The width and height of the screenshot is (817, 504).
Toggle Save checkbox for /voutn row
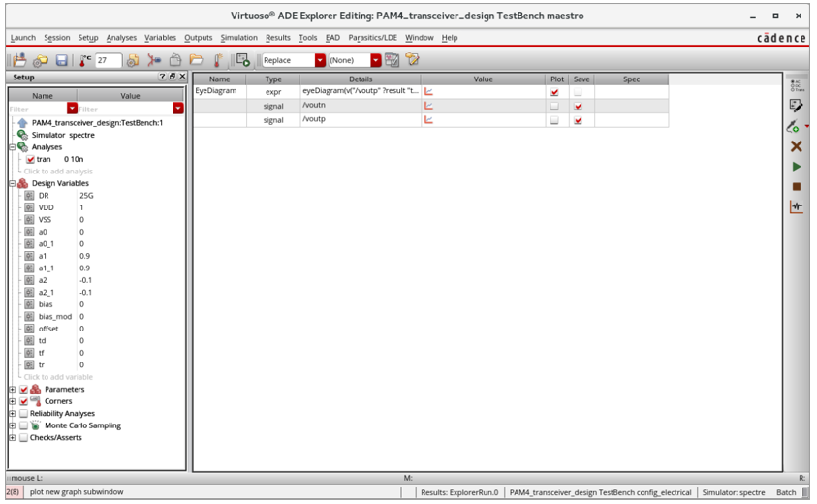pos(578,107)
